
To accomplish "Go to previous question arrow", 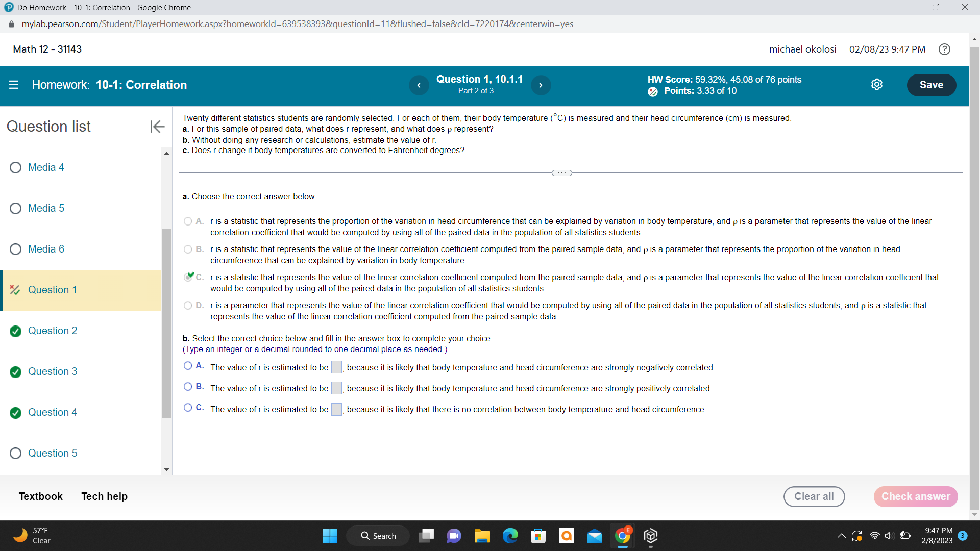I will [x=419, y=85].
